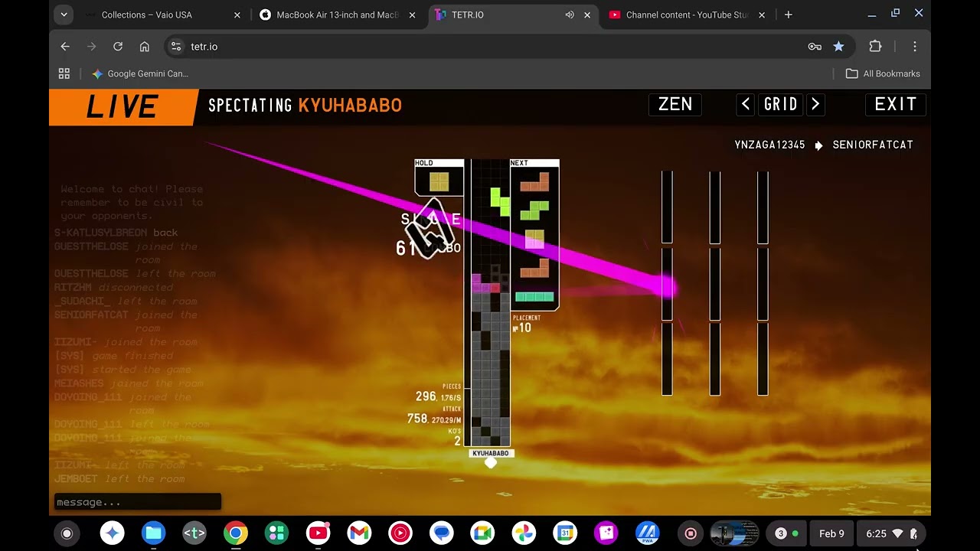Image resolution: width=980 pixels, height=551 pixels.
Task: Open the pink sparkle app on shelf
Action: coord(607,533)
